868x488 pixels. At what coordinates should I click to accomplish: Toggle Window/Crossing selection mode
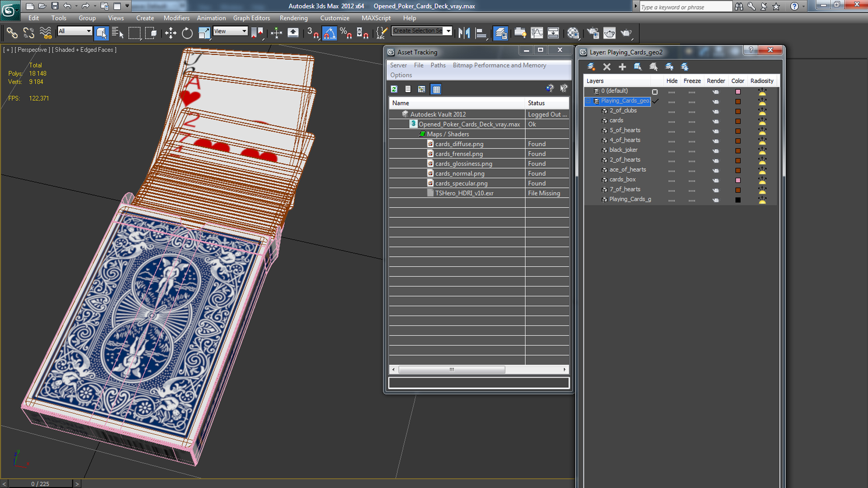151,33
